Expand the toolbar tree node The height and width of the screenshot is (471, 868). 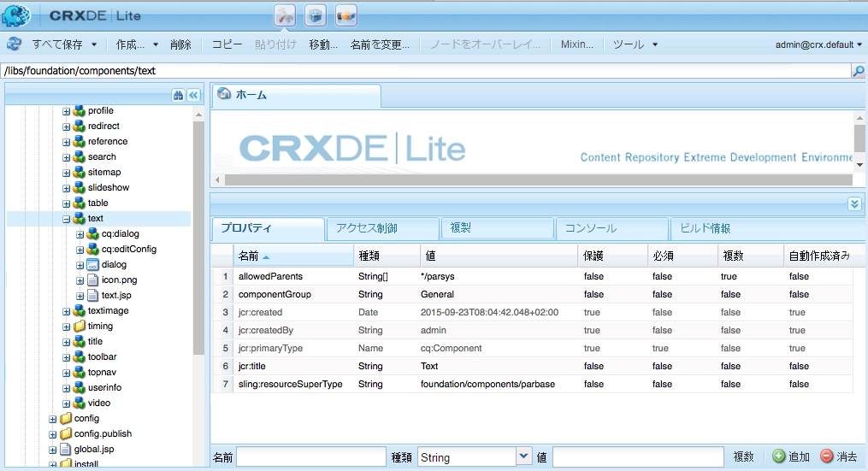[66, 357]
